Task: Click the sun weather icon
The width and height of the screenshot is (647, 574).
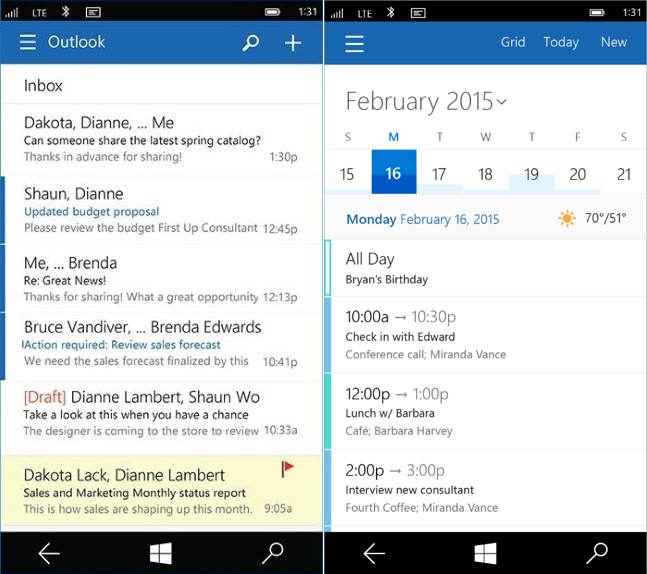Action: click(567, 218)
